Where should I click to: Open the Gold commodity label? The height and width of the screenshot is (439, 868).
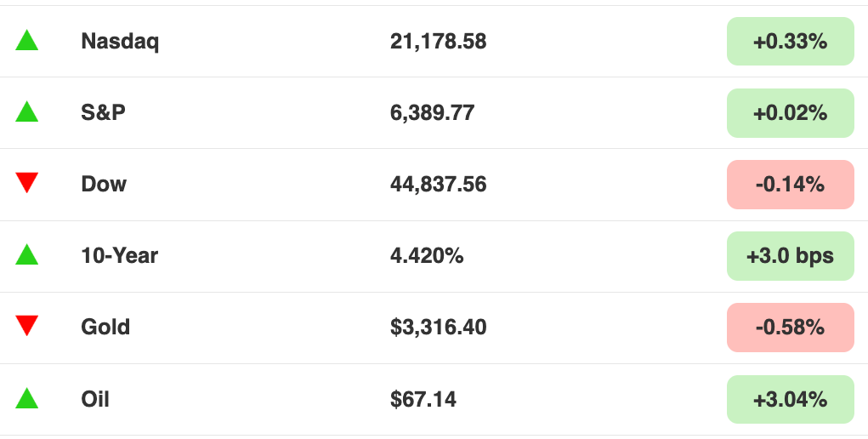[105, 327]
